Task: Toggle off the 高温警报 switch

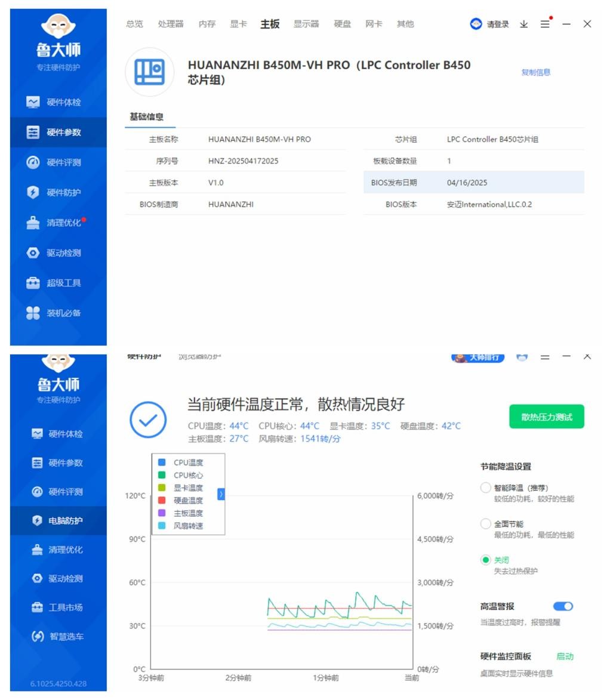Action: (562, 606)
